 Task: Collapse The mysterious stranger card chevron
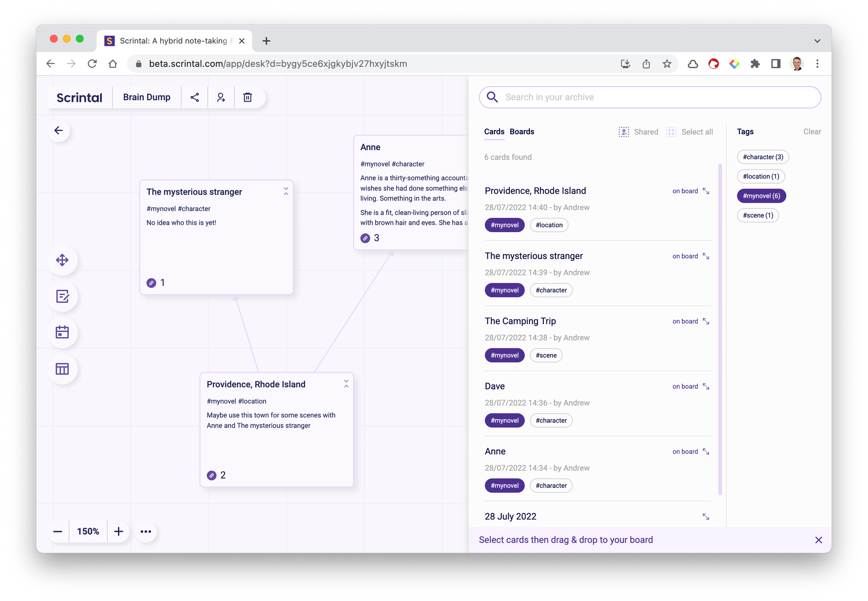coord(286,191)
